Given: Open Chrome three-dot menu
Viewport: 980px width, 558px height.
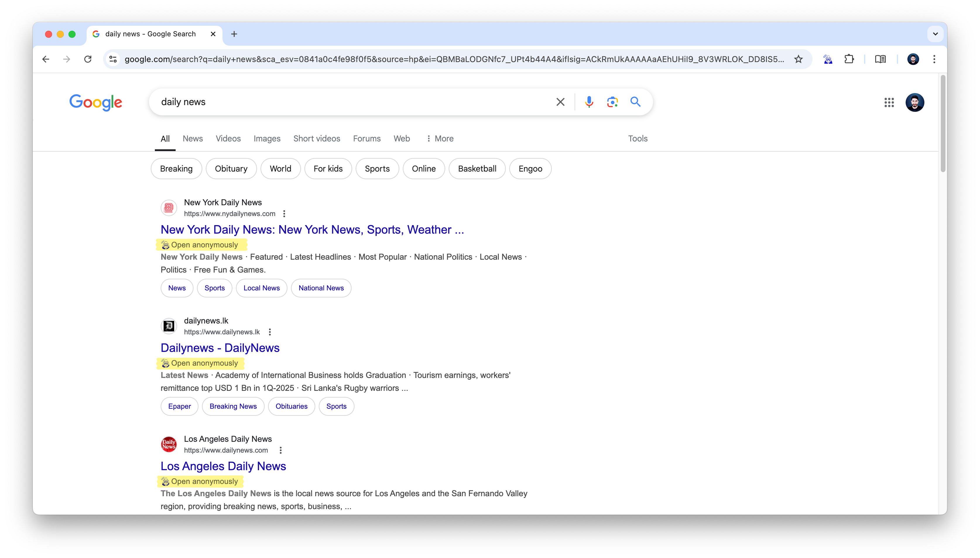Looking at the screenshot, I should (x=934, y=59).
